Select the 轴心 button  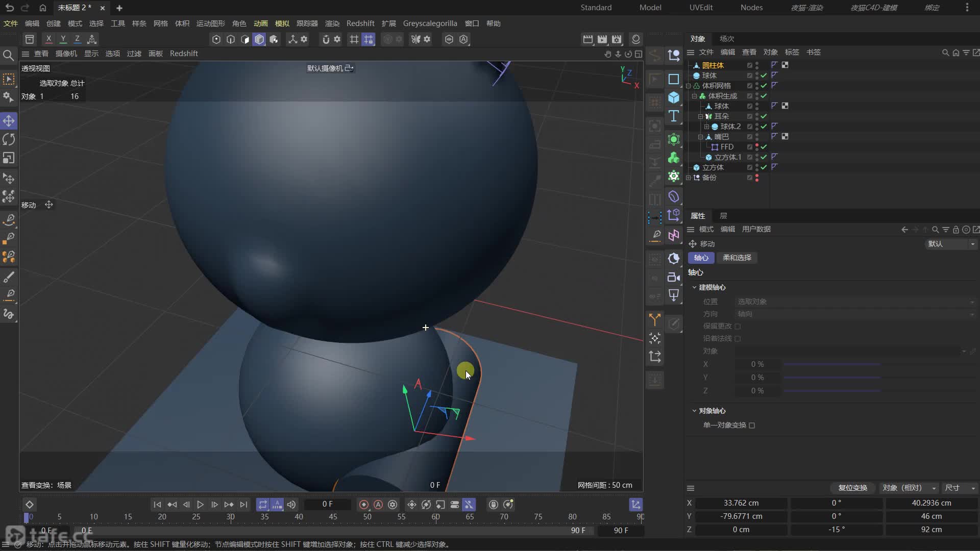coord(701,258)
